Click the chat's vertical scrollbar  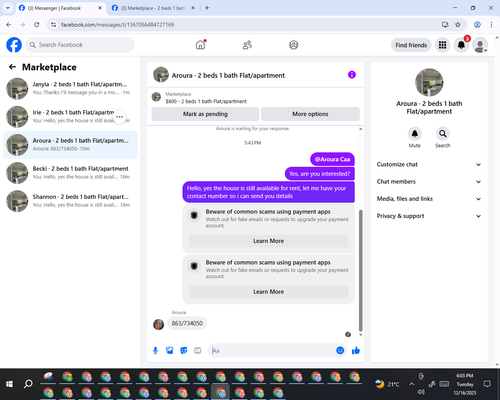coord(360,270)
